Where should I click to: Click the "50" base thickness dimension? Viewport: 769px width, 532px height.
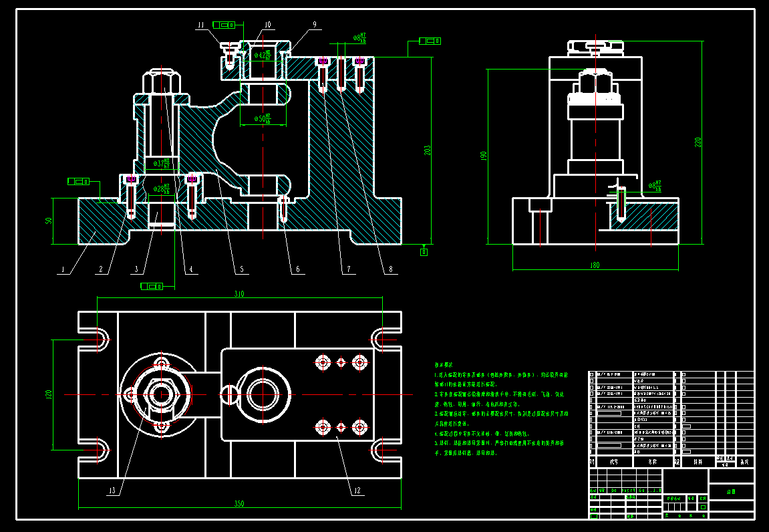tap(49, 221)
